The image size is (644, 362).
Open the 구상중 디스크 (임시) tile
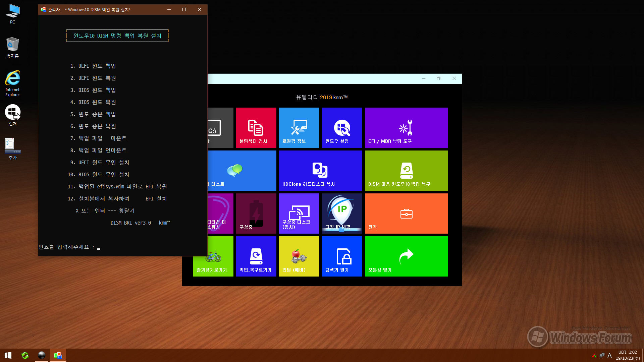299,214
